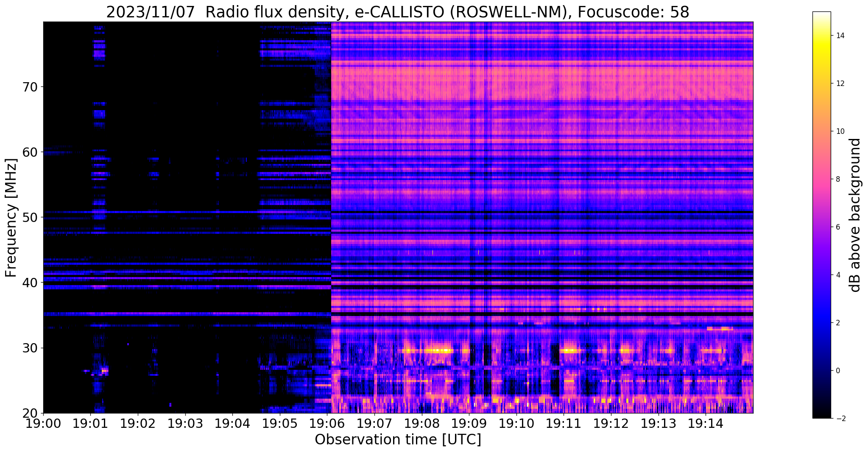This screenshot has width=868, height=452.
Task: Click the colorbar tick label 0
Action: (837, 371)
